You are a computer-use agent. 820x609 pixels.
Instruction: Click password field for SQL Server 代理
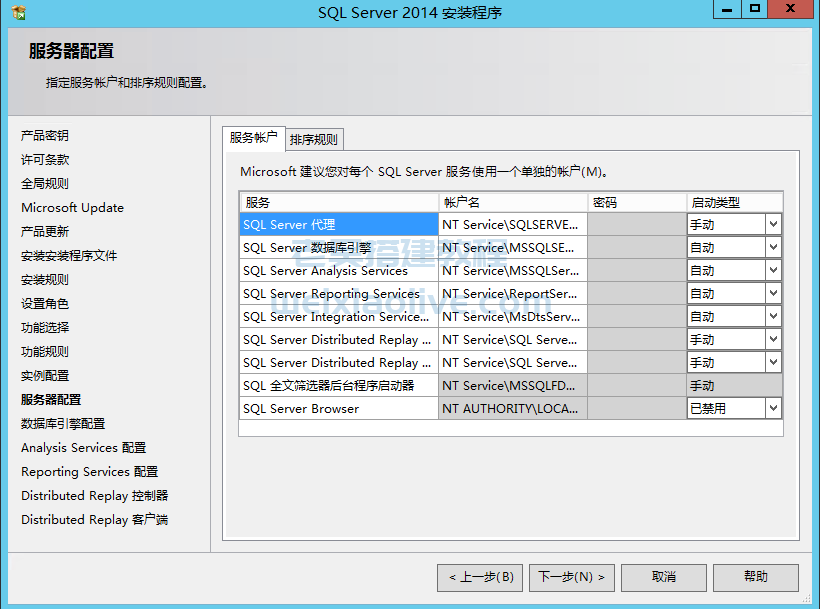636,225
